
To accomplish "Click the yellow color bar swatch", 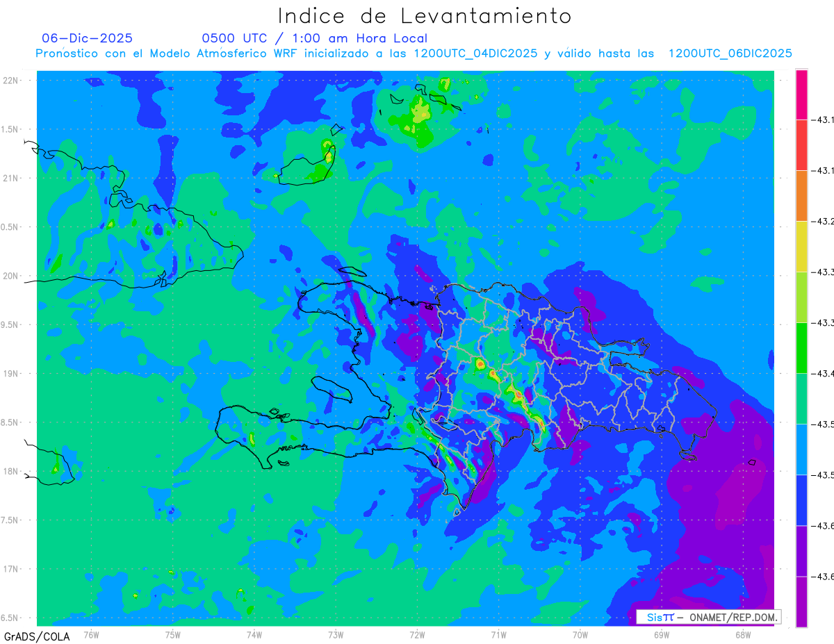I will [801, 247].
